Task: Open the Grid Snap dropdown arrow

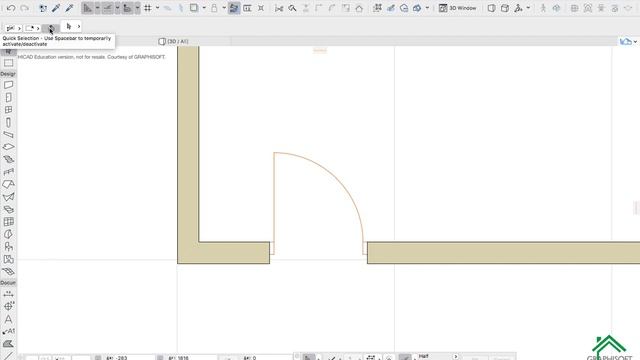Action: [x=157, y=8]
